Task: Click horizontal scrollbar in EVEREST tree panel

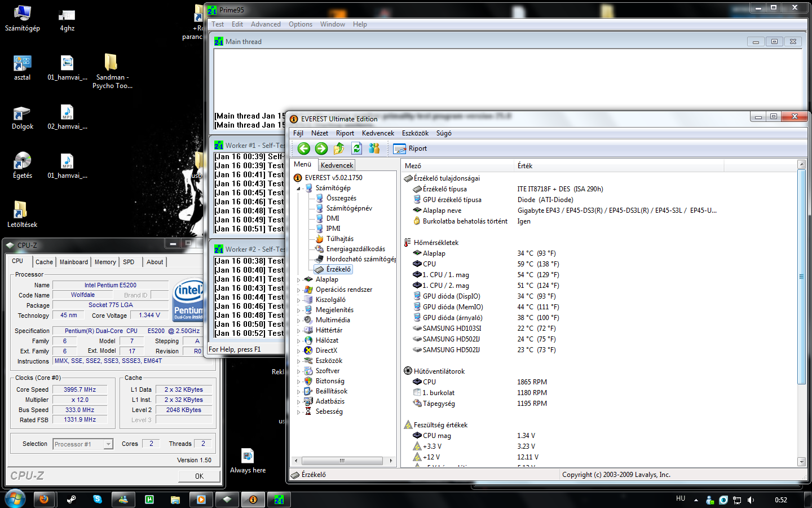Action: [342, 461]
